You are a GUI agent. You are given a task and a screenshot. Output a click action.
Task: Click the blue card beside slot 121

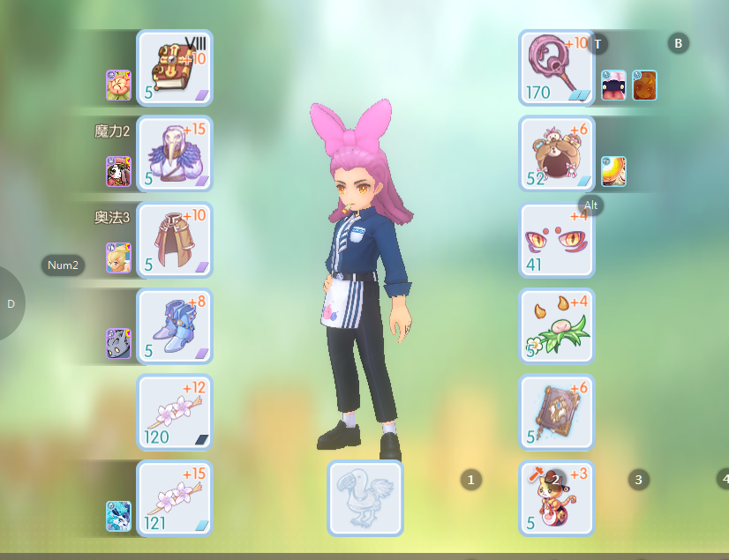[118, 516]
